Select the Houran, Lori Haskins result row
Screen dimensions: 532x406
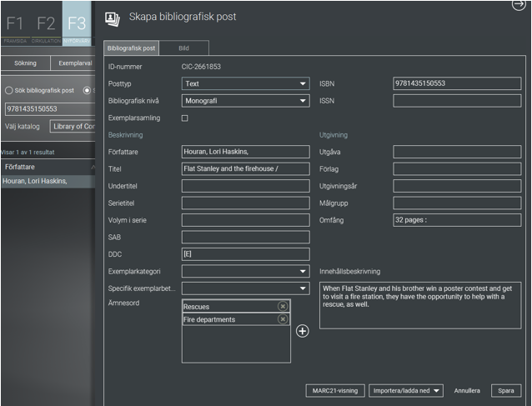[x=48, y=181]
